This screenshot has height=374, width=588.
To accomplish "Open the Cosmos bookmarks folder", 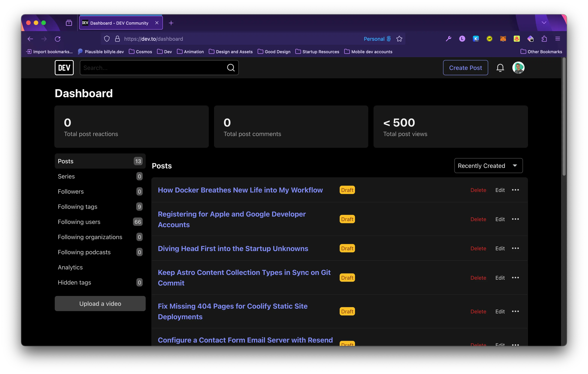I will coord(140,52).
